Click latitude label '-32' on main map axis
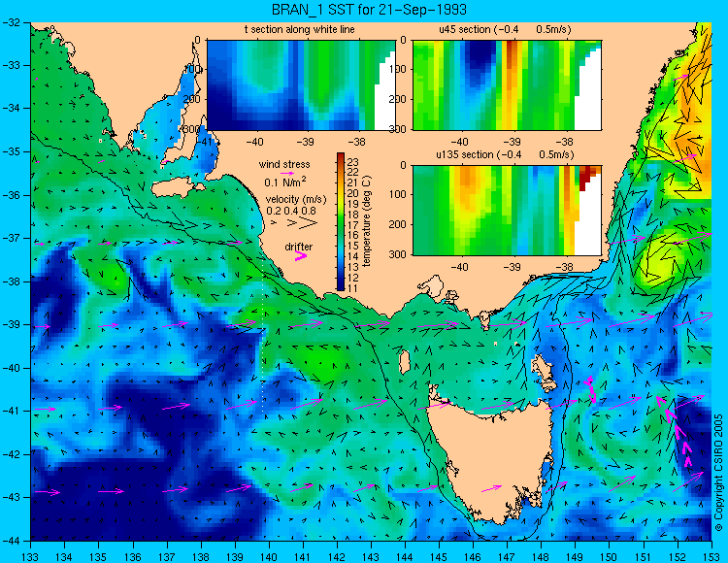This screenshot has height=563, width=728. pos(12,21)
